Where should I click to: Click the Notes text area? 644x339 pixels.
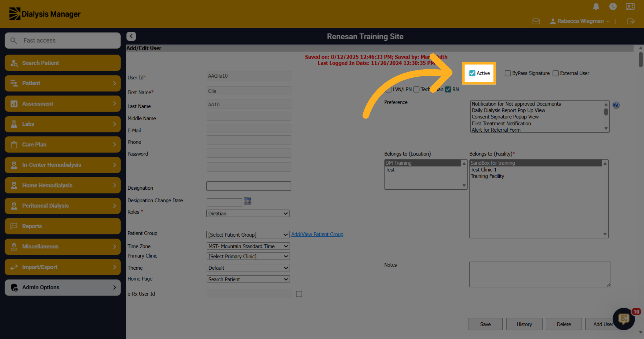(x=540, y=274)
